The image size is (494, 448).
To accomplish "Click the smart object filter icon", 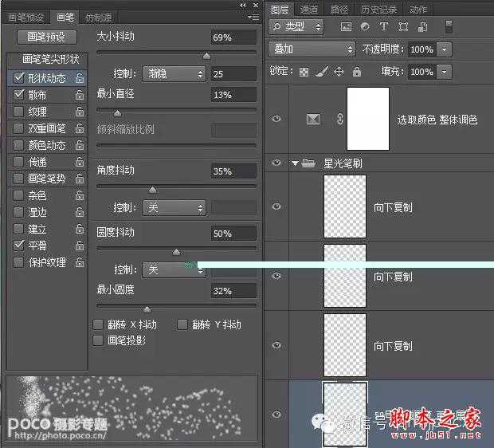I will coord(422,26).
